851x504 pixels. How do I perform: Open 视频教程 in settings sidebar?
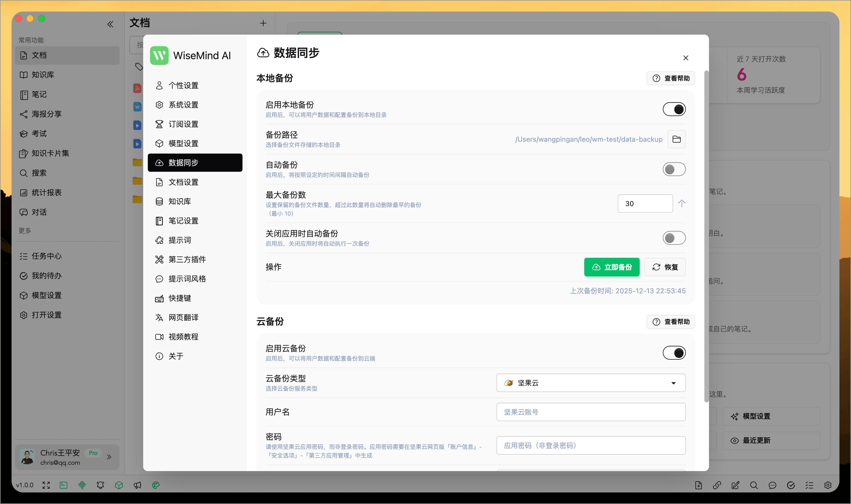(183, 337)
